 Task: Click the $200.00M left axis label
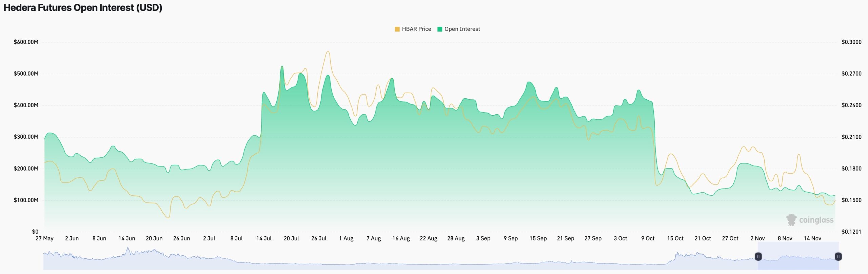pyautogui.click(x=26, y=169)
